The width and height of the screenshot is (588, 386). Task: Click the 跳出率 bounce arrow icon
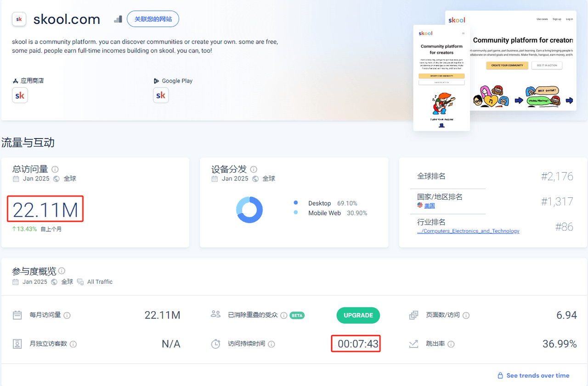pos(413,344)
